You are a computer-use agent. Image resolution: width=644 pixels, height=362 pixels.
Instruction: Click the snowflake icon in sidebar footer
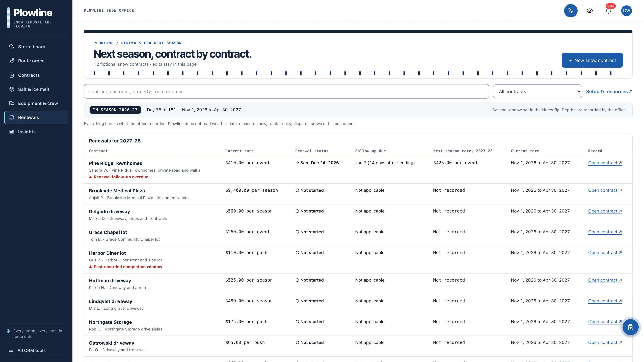tap(8, 331)
